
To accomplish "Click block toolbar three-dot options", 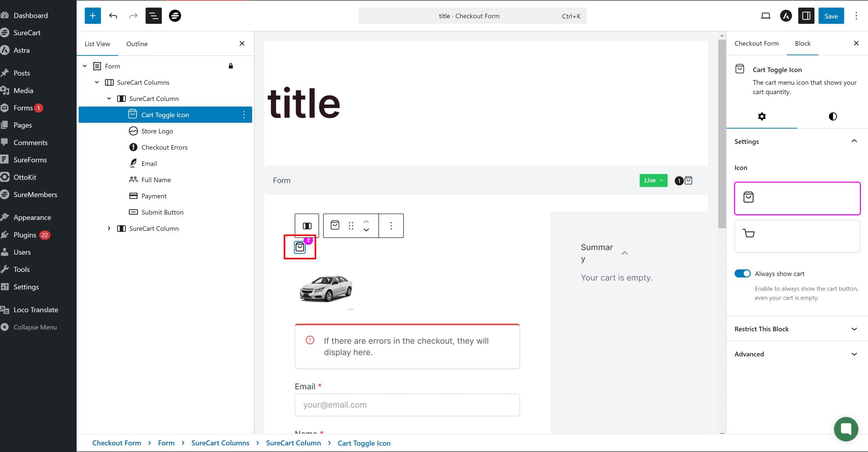I will [x=391, y=226].
